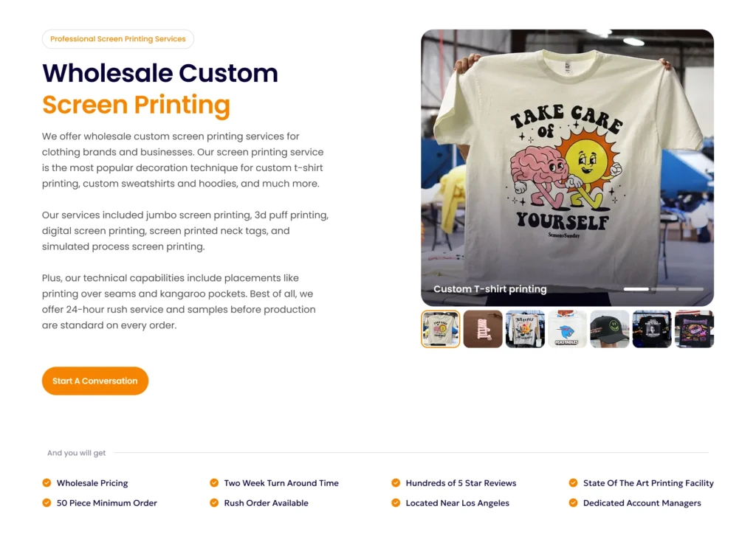The height and width of the screenshot is (537, 756).
Task: Click the Start A Conversation button
Action: point(95,381)
